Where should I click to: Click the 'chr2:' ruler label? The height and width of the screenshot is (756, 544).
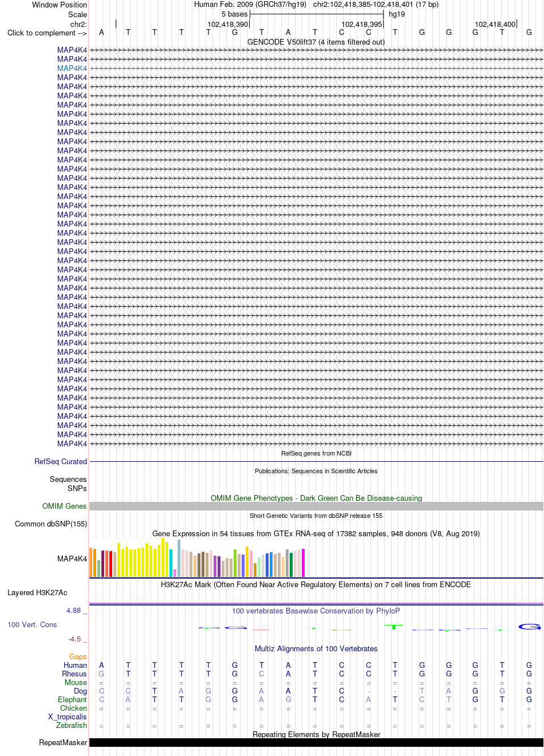(x=78, y=25)
